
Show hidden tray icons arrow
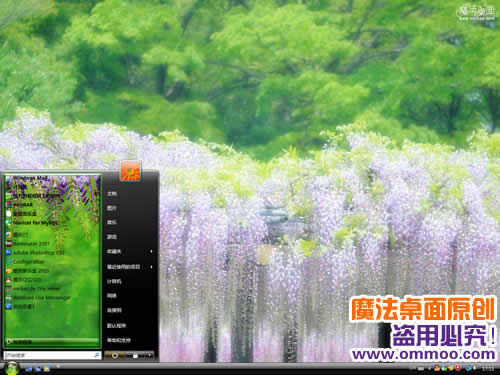pos(429,369)
